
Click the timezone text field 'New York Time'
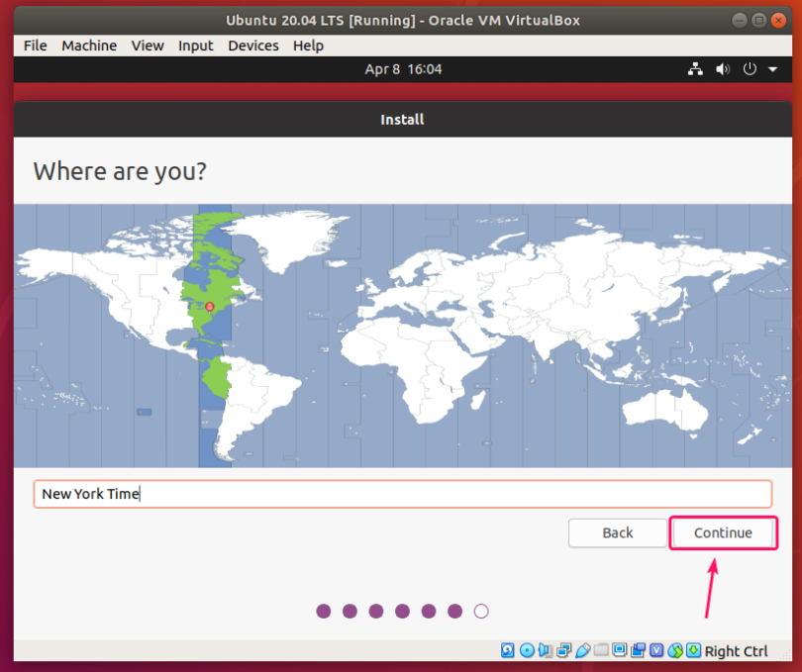pos(403,494)
